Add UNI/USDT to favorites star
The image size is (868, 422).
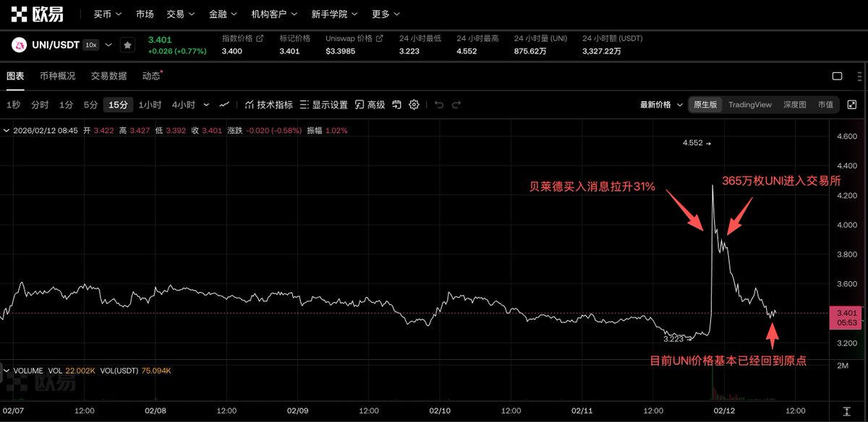pyautogui.click(x=127, y=45)
